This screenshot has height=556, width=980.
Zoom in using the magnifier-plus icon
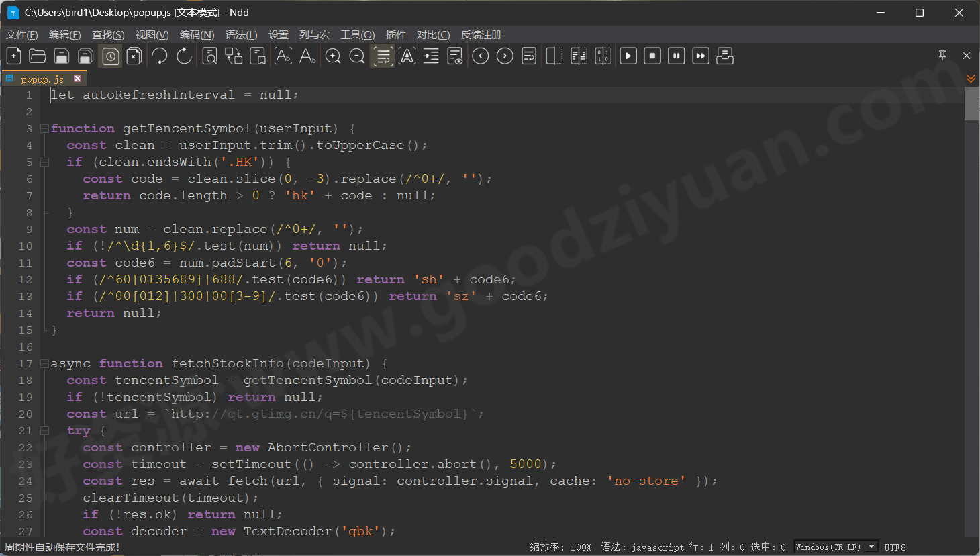(333, 56)
